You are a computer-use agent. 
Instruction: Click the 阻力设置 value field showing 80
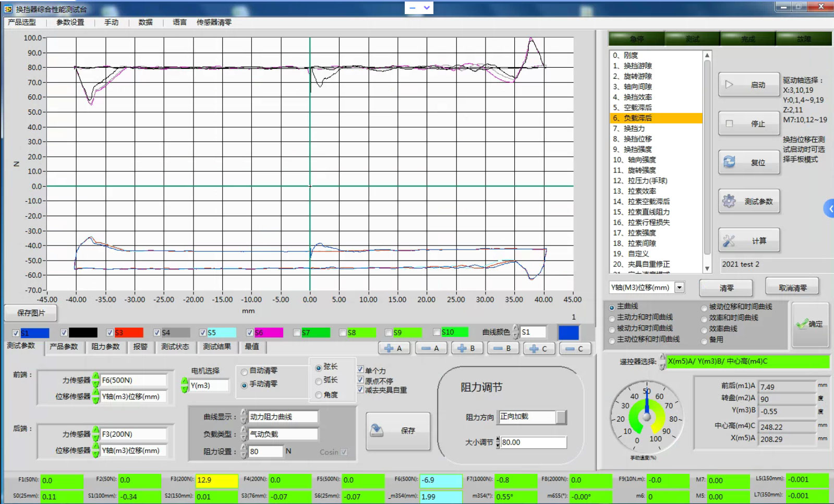coord(265,451)
